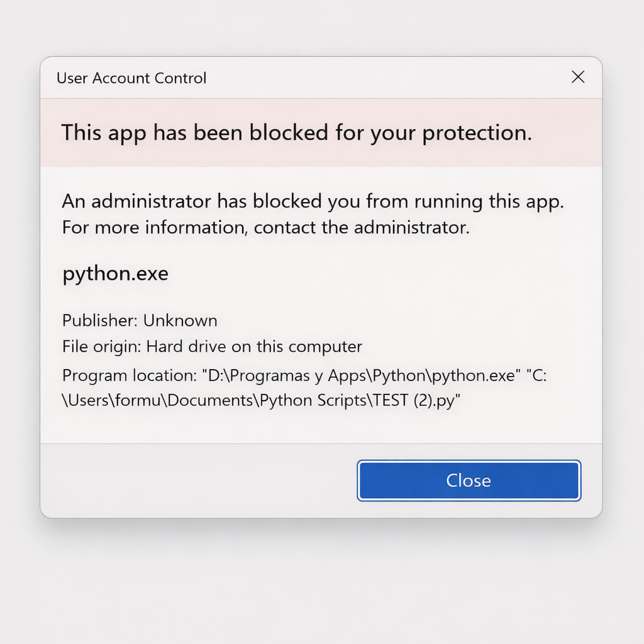Click the 'File origin:' label

click(x=102, y=346)
